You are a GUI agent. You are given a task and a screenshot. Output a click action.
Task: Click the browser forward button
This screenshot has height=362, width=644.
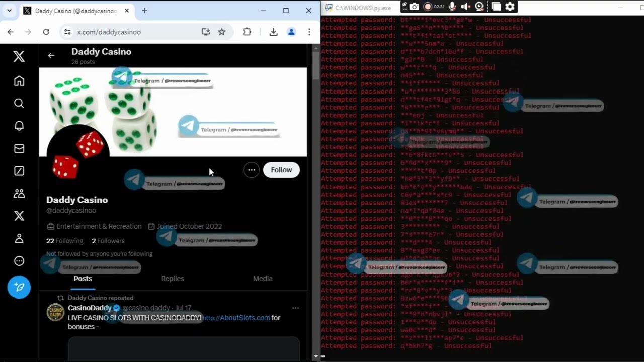28,32
